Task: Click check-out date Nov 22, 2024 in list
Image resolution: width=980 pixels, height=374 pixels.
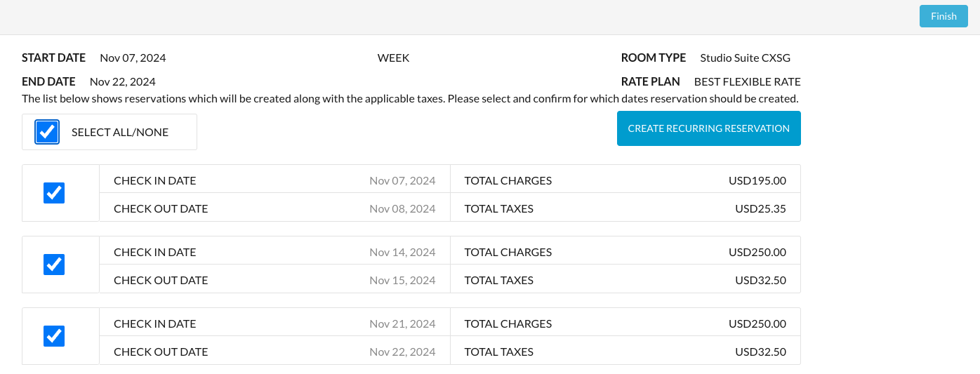Action: pyautogui.click(x=402, y=352)
